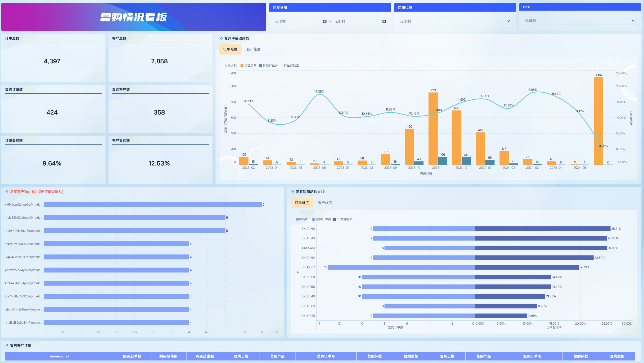Click the buyer-email table column header
Image resolution: width=644 pixels, height=363 pixels.
click(59, 356)
